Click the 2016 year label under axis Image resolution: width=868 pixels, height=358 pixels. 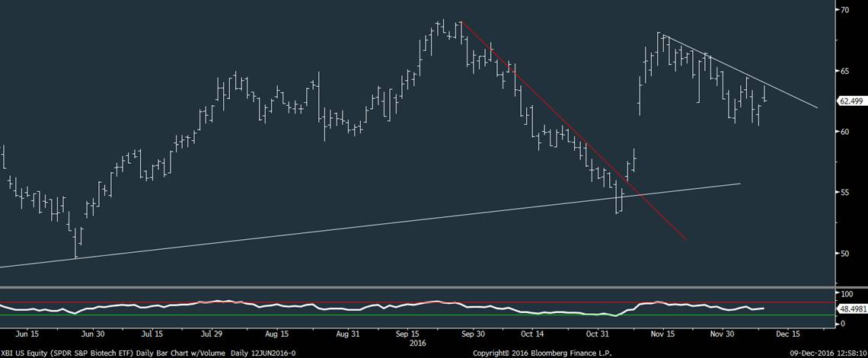pos(417,343)
